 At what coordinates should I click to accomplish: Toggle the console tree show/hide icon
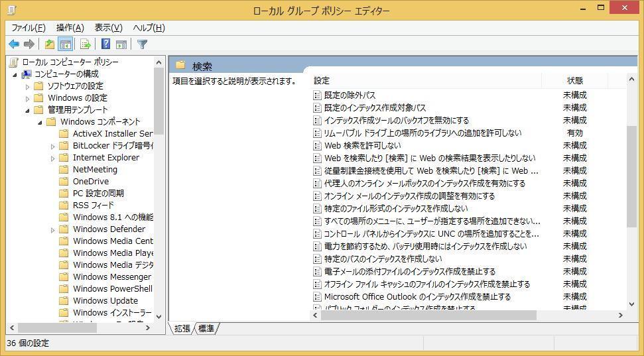click(65, 44)
